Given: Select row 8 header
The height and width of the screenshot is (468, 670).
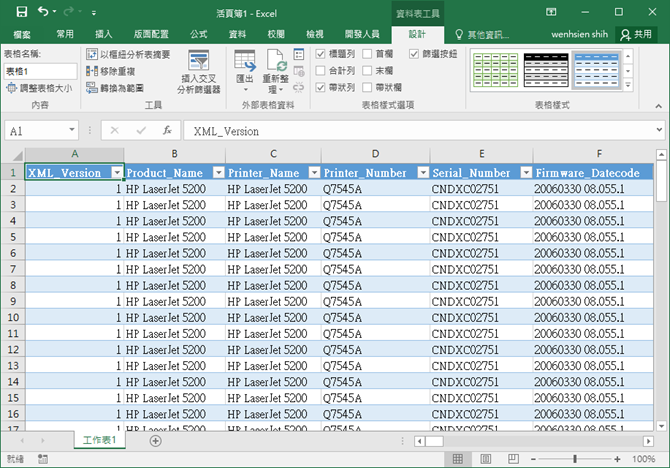Looking at the screenshot, I should click(13, 285).
